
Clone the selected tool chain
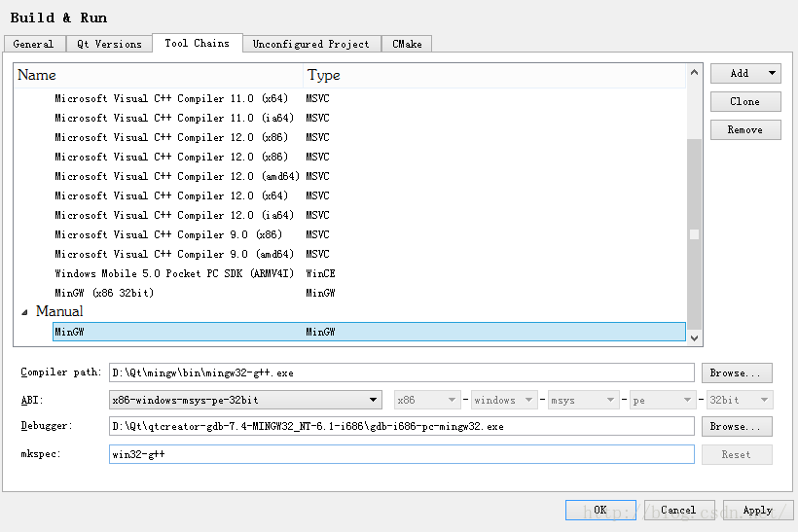tap(745, 102)
